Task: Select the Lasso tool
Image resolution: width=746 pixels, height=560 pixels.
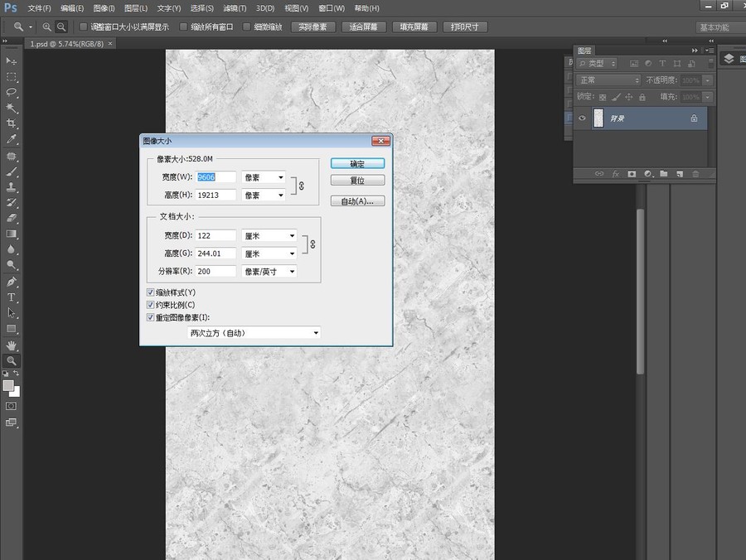Action: pos(11,92)
